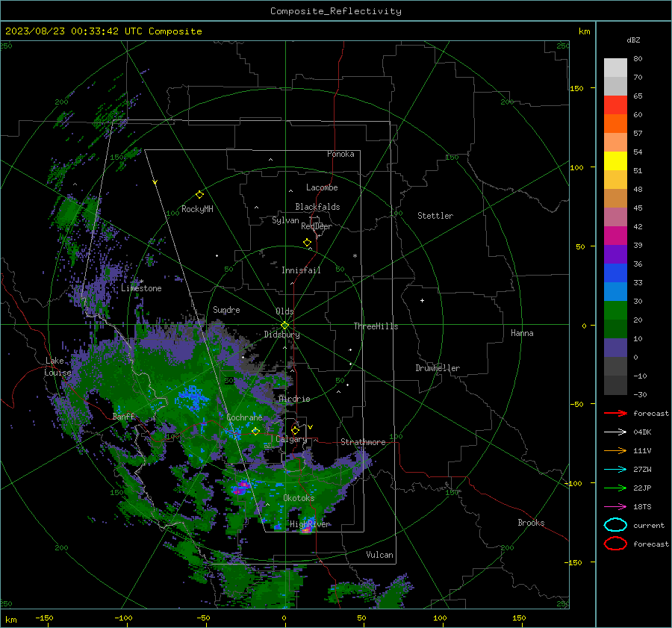Image resolution: width=672 pixels, height=628 pixels.
Task: Click the Stettler city label
Action: coord(435,216)
